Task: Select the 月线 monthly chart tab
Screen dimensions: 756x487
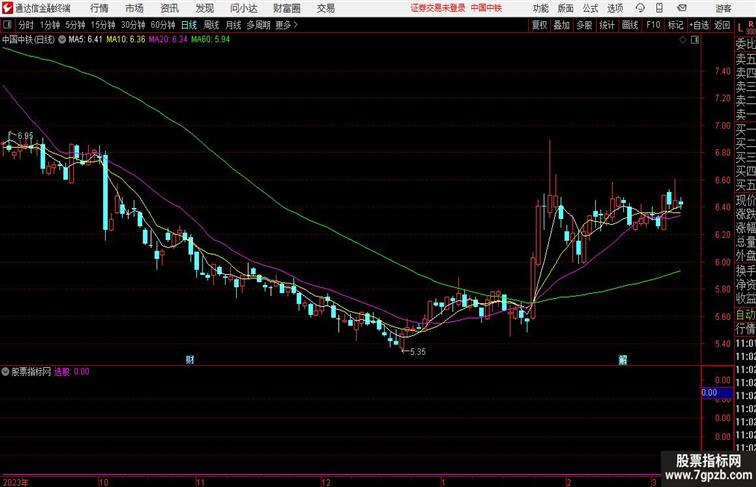Action: (x=233, y=25)
